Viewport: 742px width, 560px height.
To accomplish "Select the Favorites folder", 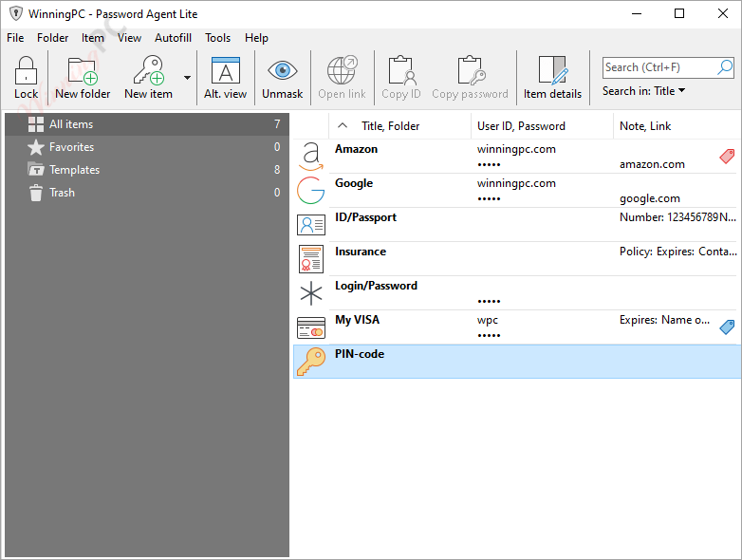I will [147, 147].
